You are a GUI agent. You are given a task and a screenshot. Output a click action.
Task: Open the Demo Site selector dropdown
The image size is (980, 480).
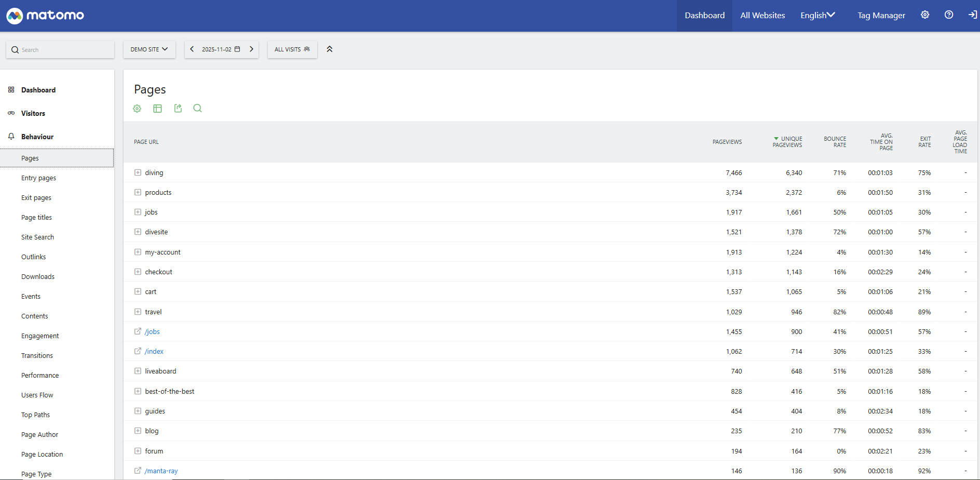click(149, 49)
